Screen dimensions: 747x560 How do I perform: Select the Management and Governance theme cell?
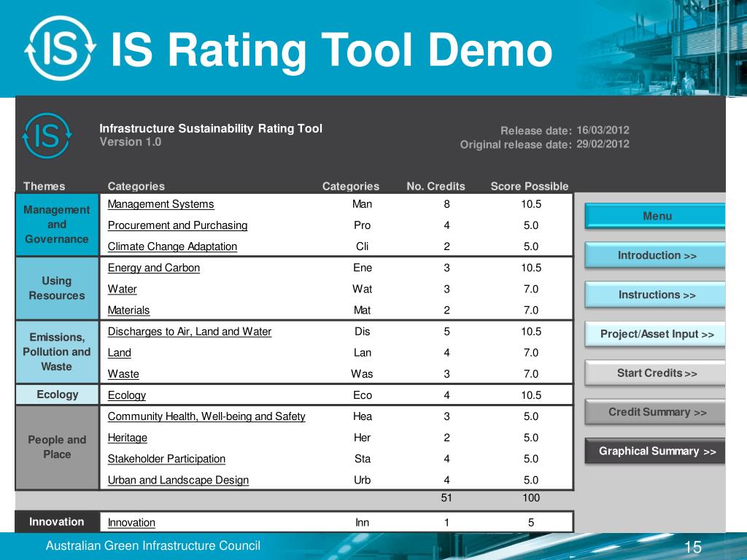[x=57, y=225]
